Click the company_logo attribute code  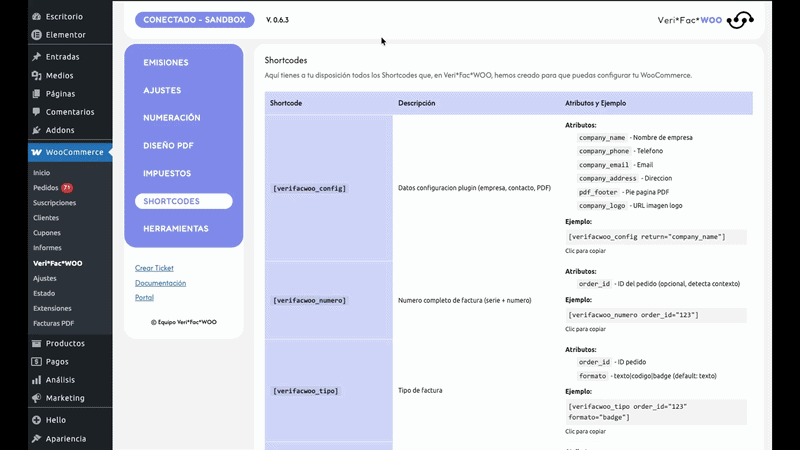(602, 206)
